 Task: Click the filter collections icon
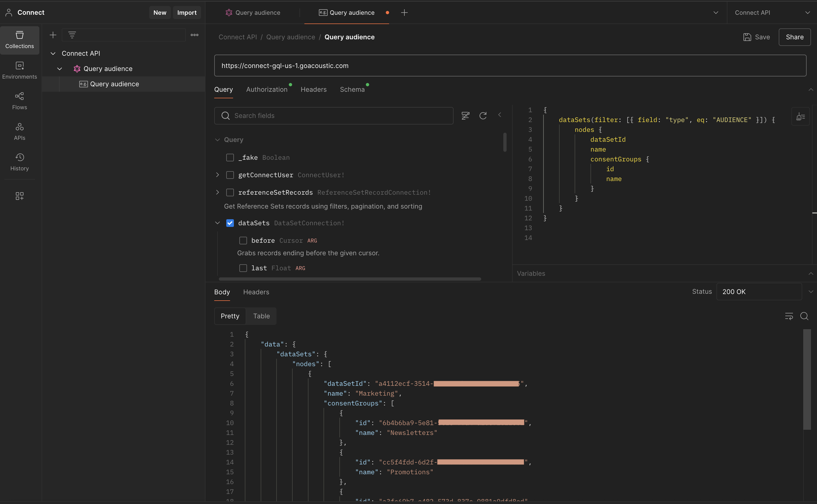[x=72, y=35]
